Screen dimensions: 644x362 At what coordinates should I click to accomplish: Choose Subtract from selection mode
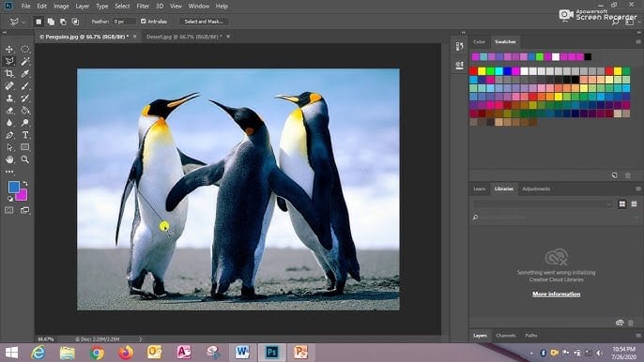(63, 22)
